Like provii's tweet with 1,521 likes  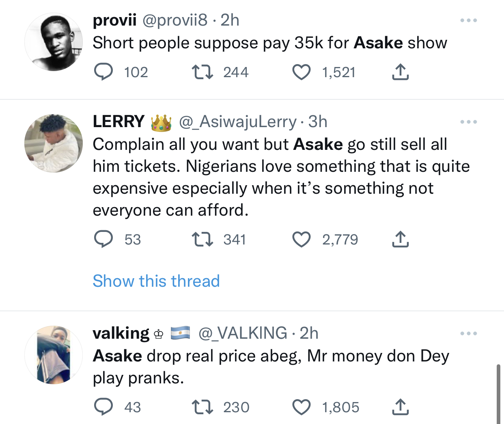click(x=302, y=72)
